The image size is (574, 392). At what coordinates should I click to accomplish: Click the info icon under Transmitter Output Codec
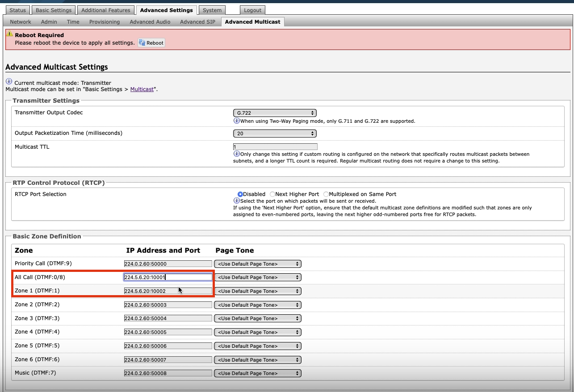(x=236, y=121)
